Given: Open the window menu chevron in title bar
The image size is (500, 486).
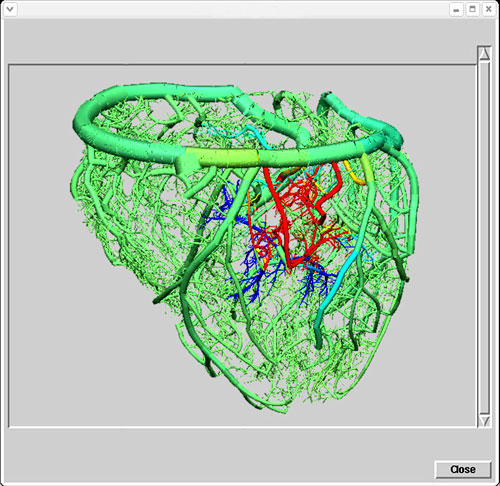Looking at the screenshot, I should (10, 9).
